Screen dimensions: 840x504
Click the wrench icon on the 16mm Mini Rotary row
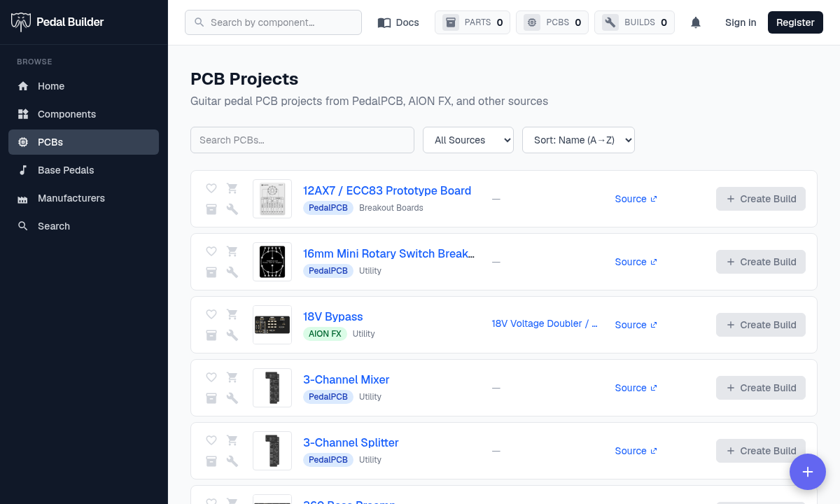[232, 272]
